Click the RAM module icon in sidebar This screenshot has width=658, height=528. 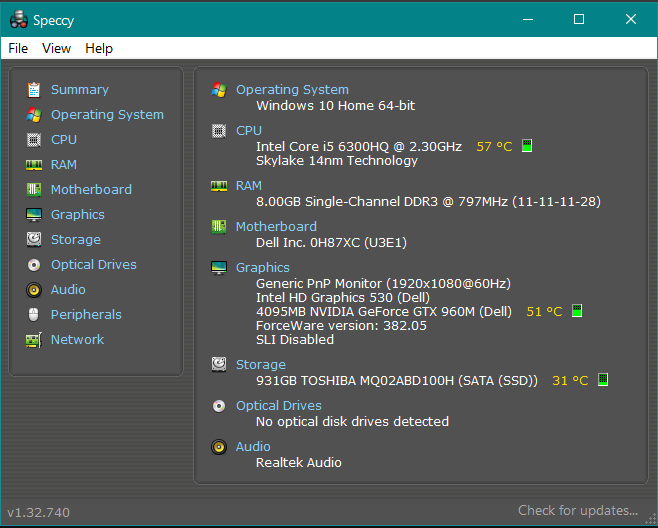tap(34, 165)
